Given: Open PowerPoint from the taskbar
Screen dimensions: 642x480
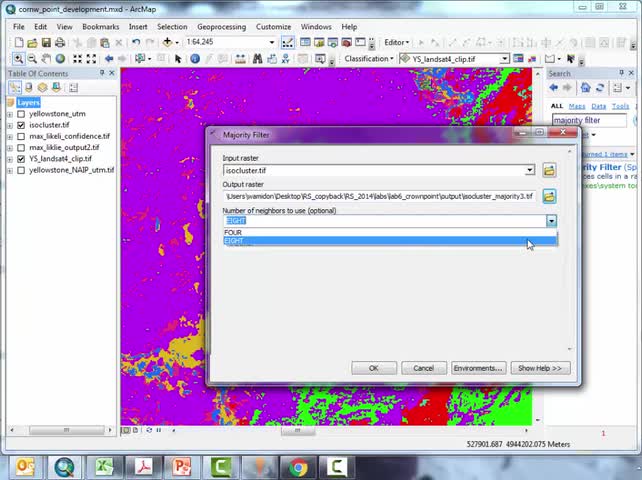Looking at the screenshot, I should pos(182,467).
